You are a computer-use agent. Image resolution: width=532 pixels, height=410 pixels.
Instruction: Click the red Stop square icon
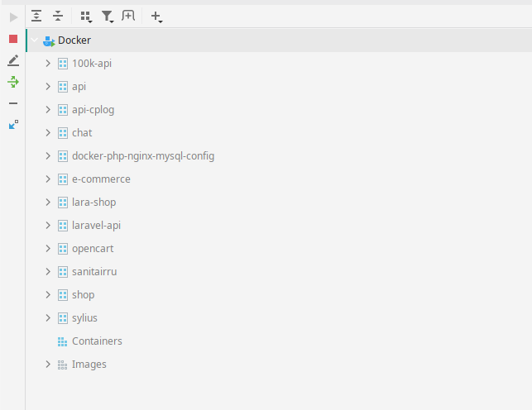coord(13,39)
